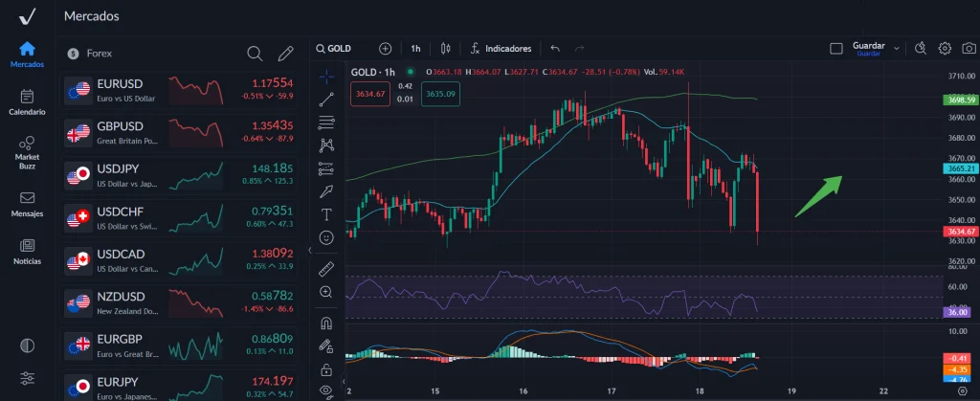Expand the Guardar dropdown arrow
Viewport: 980px width, 401px height.
pyautogui.click(x=897, y=48)
